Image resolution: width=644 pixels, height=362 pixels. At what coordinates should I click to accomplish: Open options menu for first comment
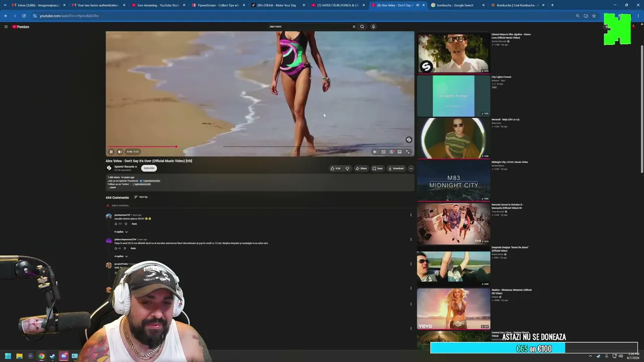[x=411, y=215]
